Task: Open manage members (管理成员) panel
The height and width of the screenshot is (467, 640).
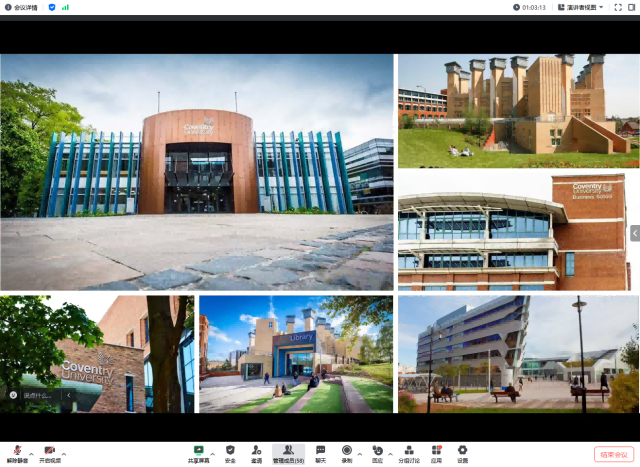Action: coord(288,453)
